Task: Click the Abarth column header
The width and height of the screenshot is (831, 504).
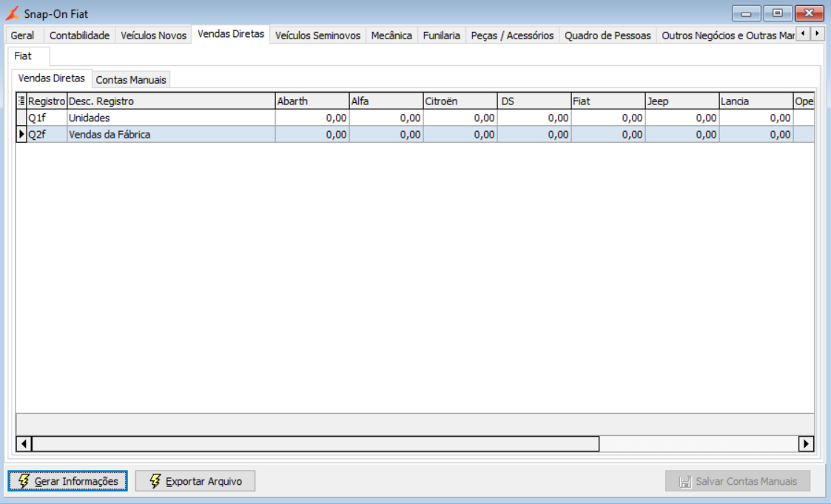Action: [312, 101]
